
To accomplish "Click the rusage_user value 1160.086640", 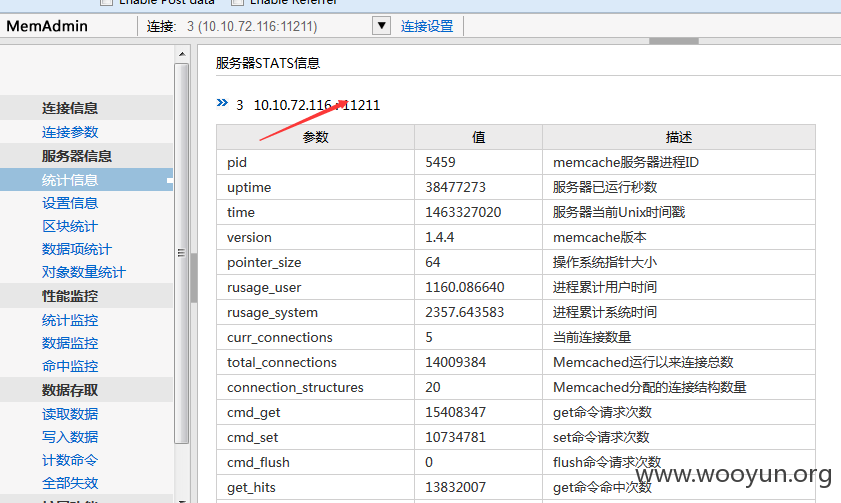I will tap(464, 287).
